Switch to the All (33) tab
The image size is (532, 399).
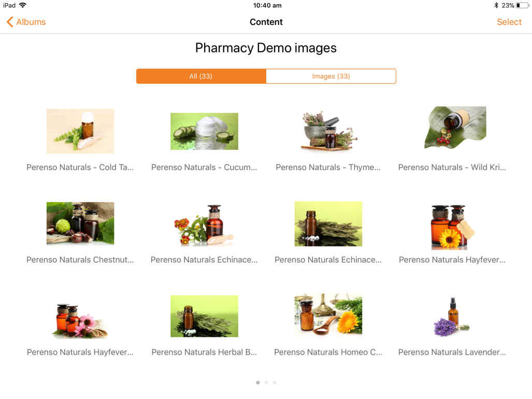tap(201, 76)
